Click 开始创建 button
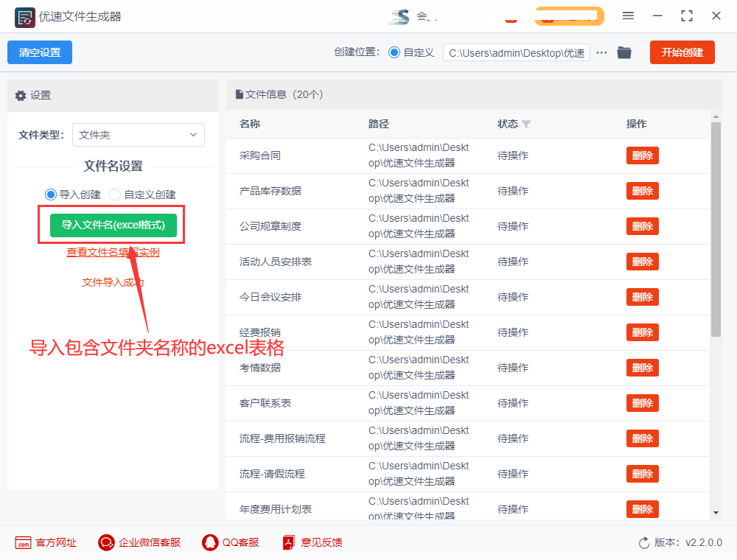 click(682, 52)
